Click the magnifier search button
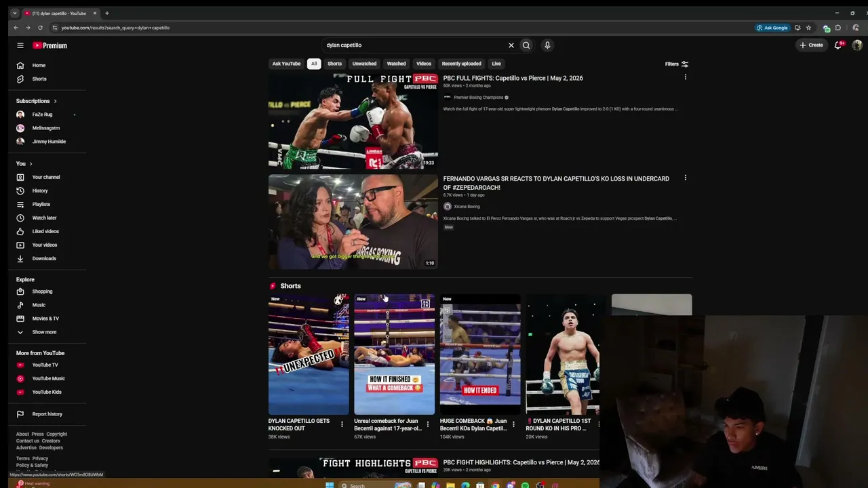The width and height of the screenshot is (868, 488). click(526, 45)
